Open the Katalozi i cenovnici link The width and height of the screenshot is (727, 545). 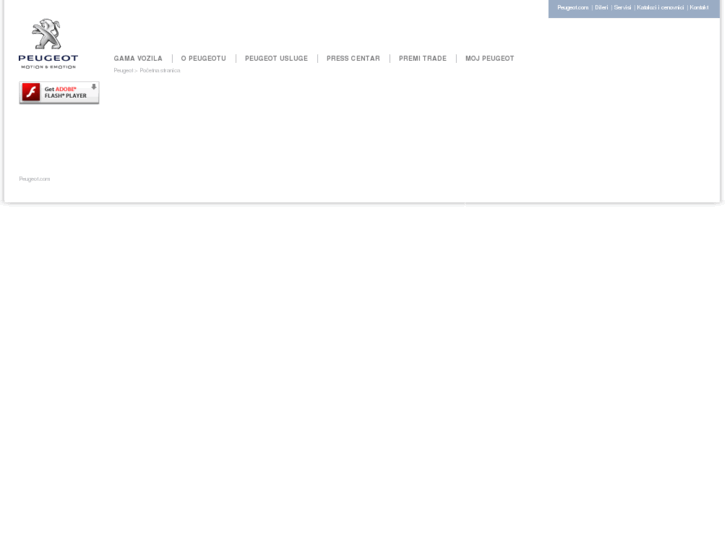(660, 7)
